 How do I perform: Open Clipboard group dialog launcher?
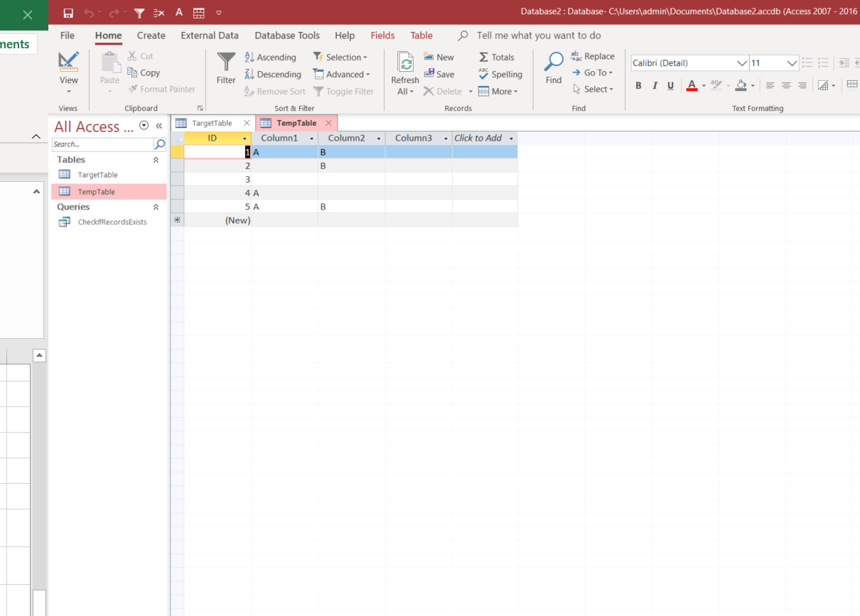pos(200,109)
